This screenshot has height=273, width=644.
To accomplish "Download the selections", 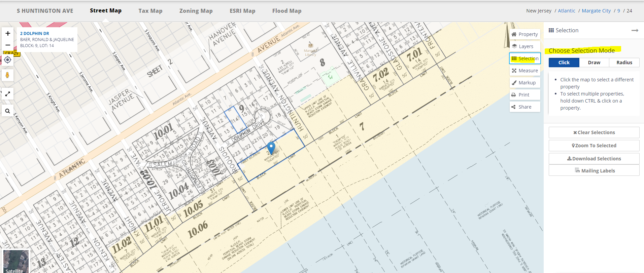I will [x=594, y=159].
